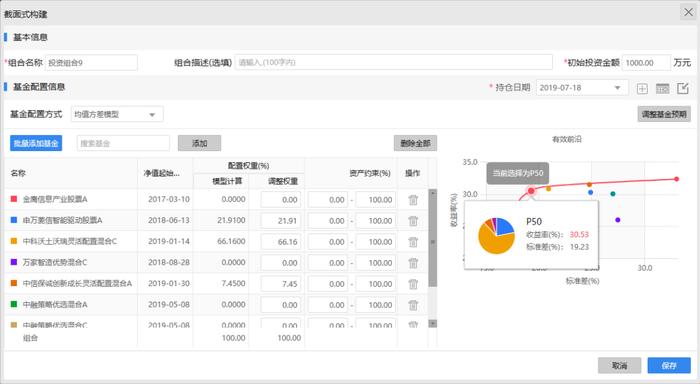This screenshot has height=384, width=700.
Task: Click the 标准差 value 19.23 in tooltip
Action: point(579,246)
